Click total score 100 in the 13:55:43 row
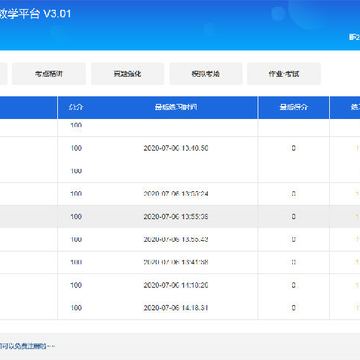The width and height of the screenshot is (360, 360). 76,239
